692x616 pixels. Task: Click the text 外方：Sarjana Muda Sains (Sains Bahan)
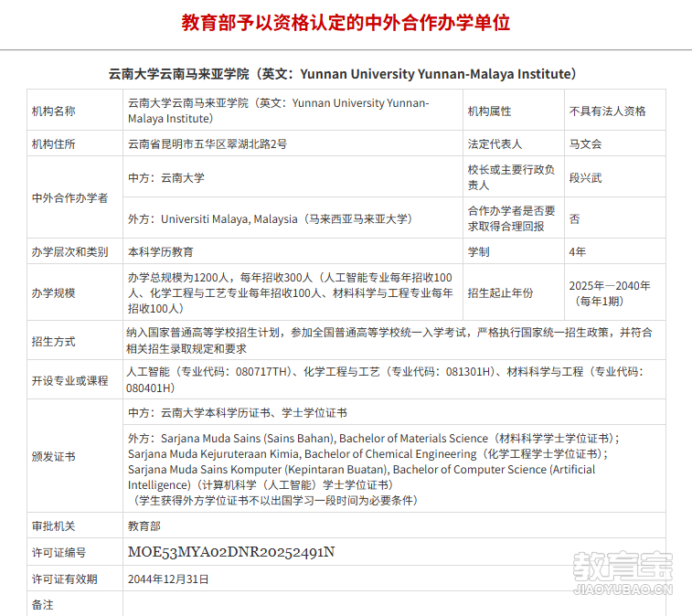click(x=232, y=438)
